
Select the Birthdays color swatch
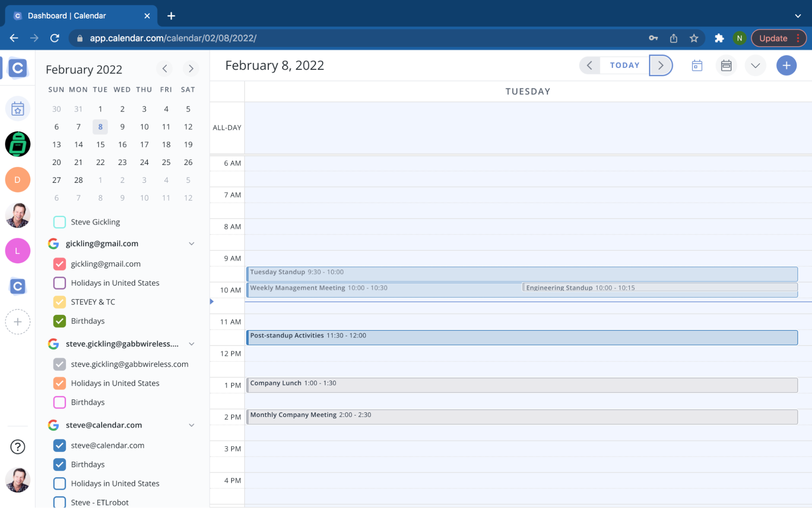tap(59, 321)
